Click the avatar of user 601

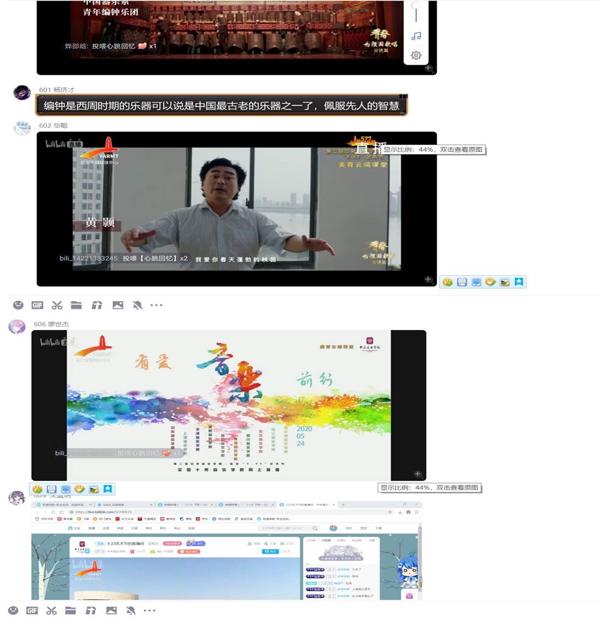[21, 93]
